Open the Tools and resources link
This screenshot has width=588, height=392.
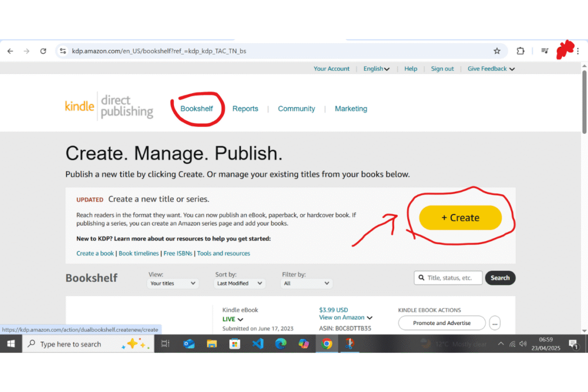pos(223,253)
